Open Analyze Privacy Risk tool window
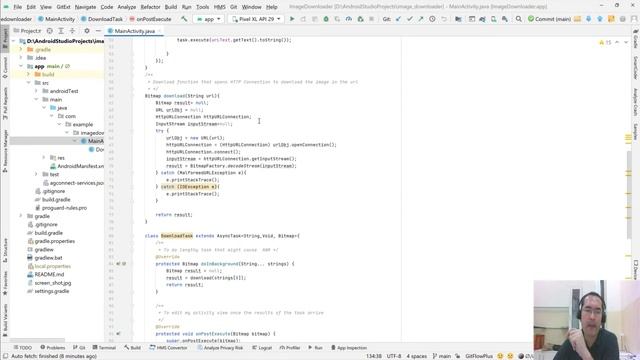The image size is (640, 360). (x=220, y=348)
